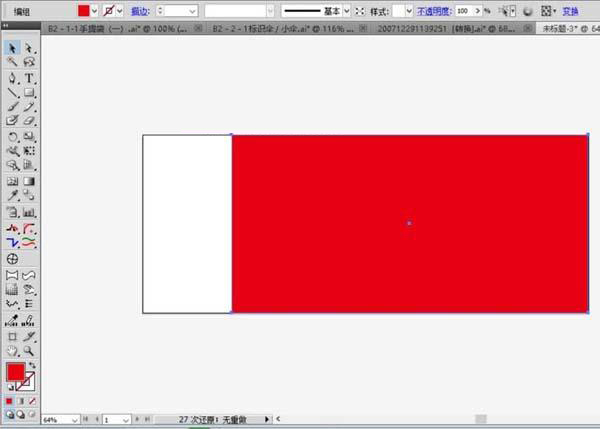The image size is (600, 429).
Task: Select the Scale tool
Action: 29,137
